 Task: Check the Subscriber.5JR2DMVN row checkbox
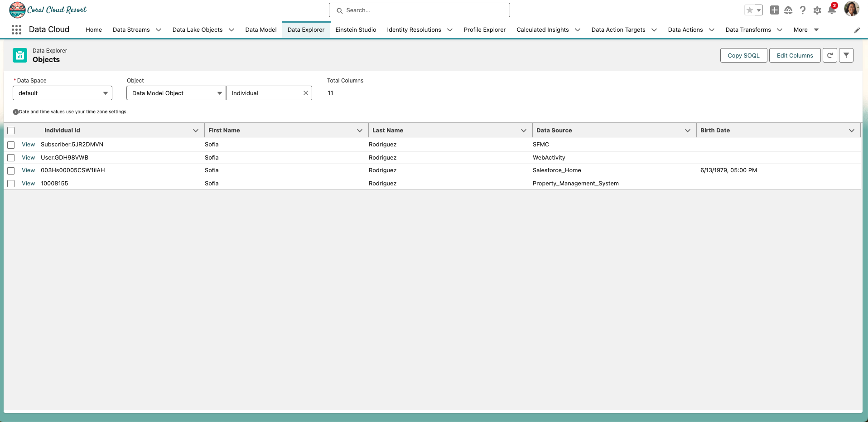(x=11, y=145)
